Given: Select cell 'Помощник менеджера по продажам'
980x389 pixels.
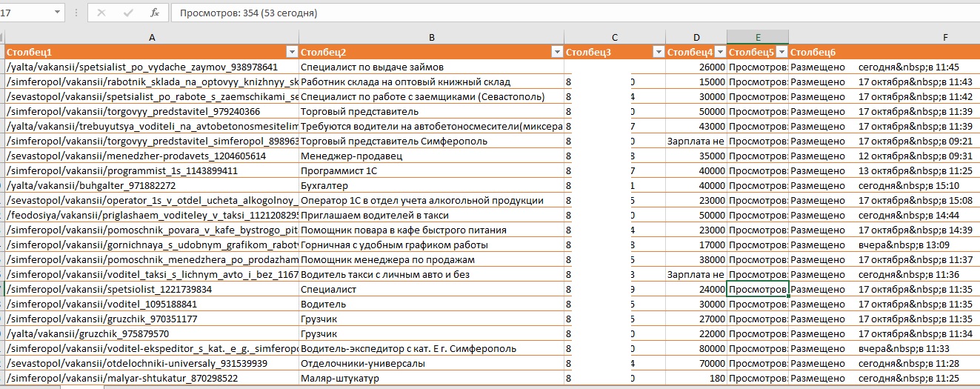Looking at the screenshot, I should (431, 259).
